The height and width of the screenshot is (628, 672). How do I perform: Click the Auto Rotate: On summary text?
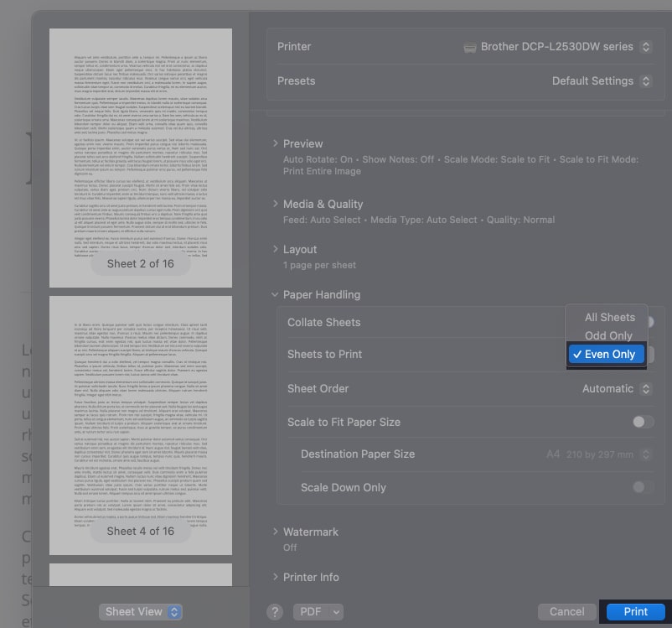[318, 159]
